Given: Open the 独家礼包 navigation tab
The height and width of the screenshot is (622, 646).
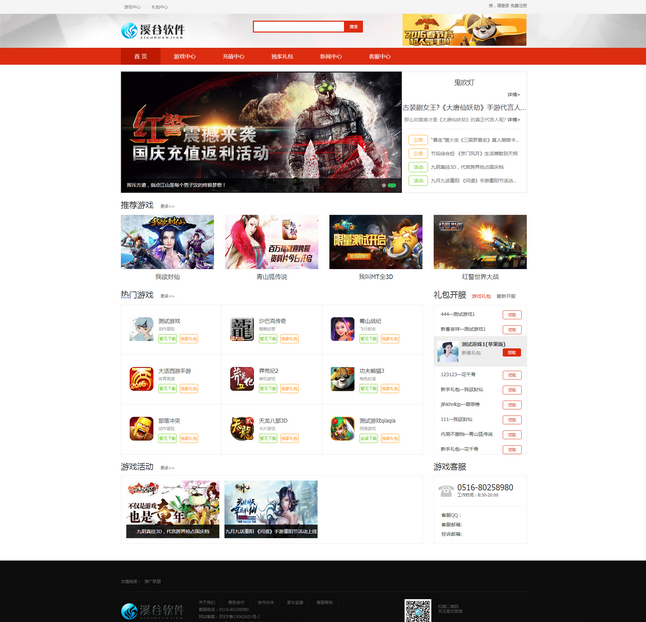Looking at the screenshot, I should click(282, 56).
